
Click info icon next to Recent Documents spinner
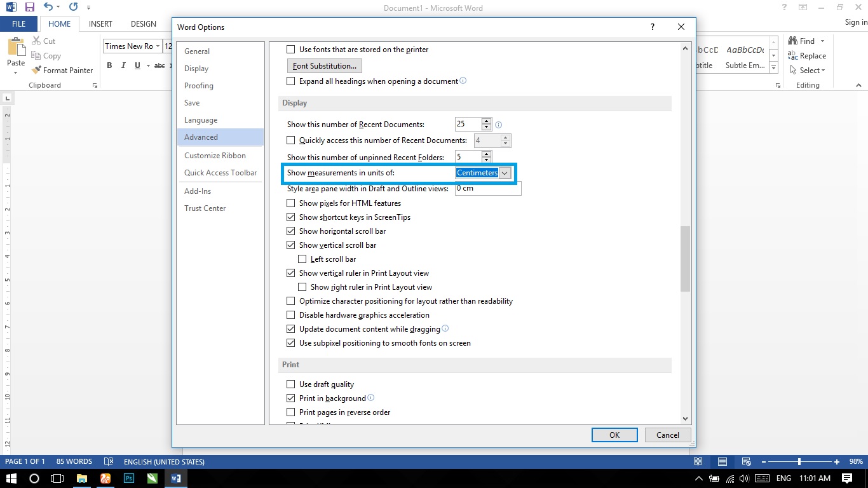click(x=499, y=125)
